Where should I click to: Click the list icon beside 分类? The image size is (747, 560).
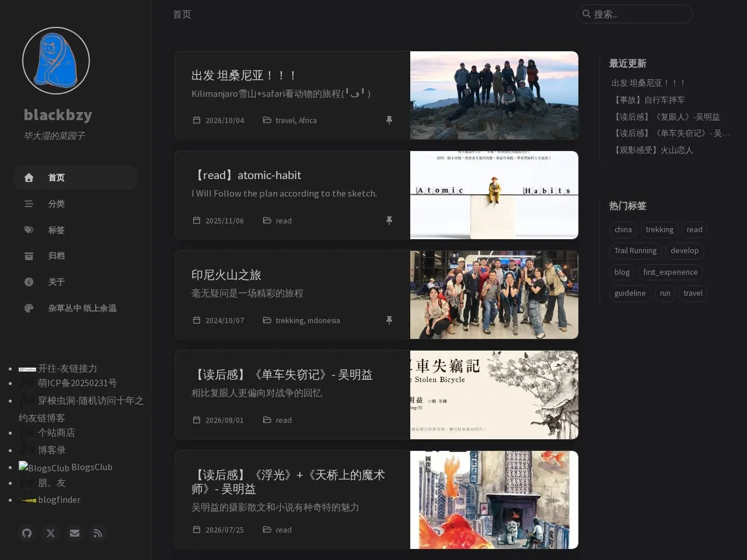pos(29,204)
